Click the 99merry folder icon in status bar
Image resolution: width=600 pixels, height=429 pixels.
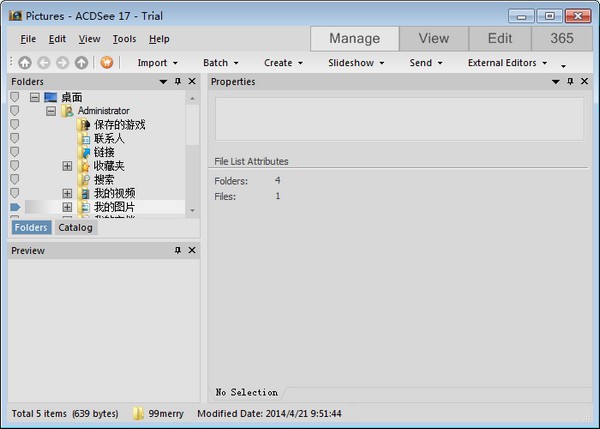(x=139, y=412)
